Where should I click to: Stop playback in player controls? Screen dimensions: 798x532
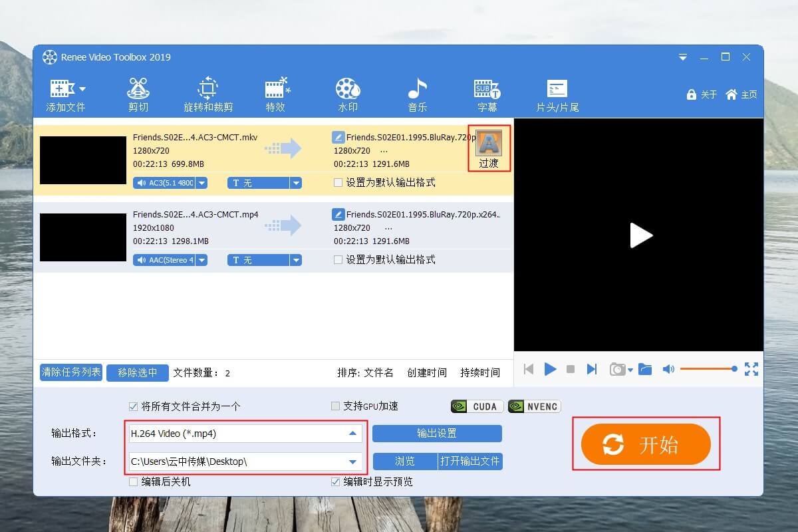pyautogui.click(x=571, y=369)
